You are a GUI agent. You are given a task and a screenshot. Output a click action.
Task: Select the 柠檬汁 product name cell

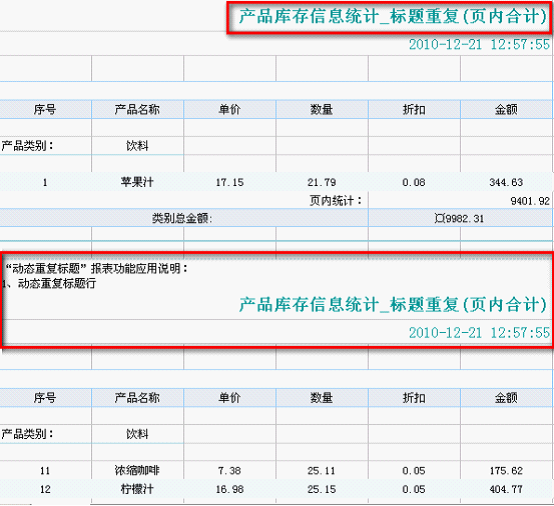[x=137, y=489]
